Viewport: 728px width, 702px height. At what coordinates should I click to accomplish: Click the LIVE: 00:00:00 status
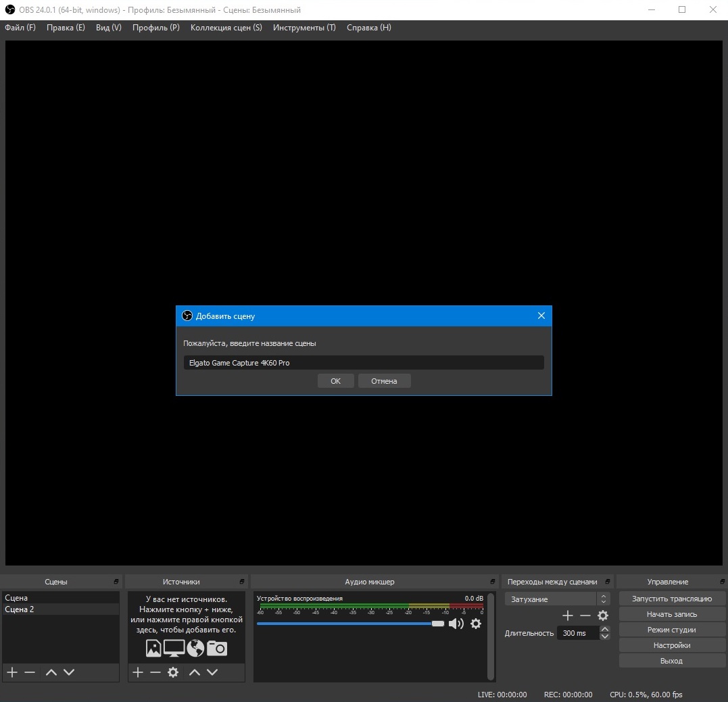[x=502, y=695]
